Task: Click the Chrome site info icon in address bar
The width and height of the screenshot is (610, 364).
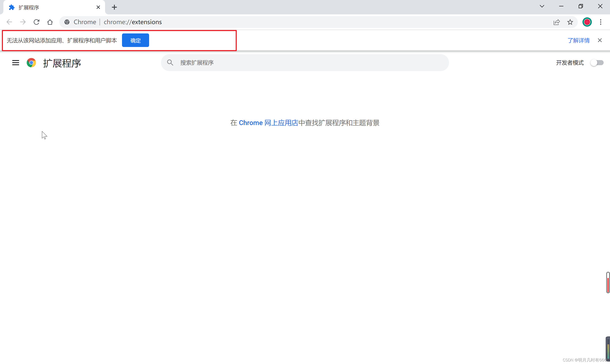Action: point(67,22)
